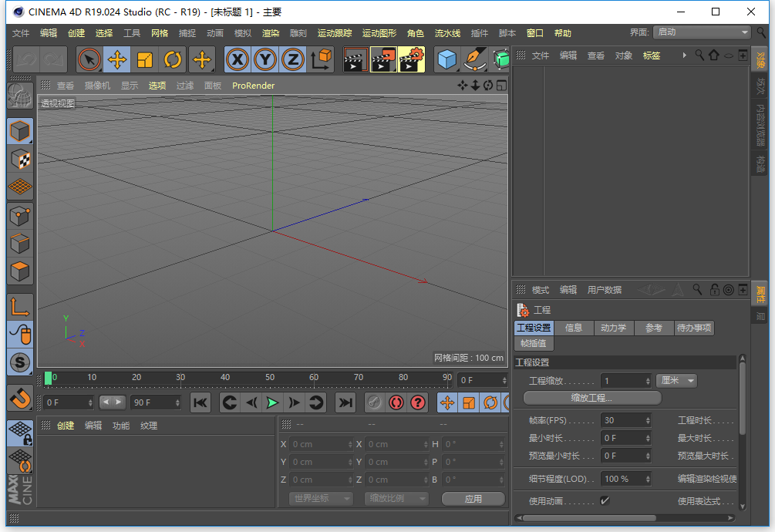The image size is (775, 532).
Task: Open the 界面 layout dropdown
Action: click(x=702, y=32)
